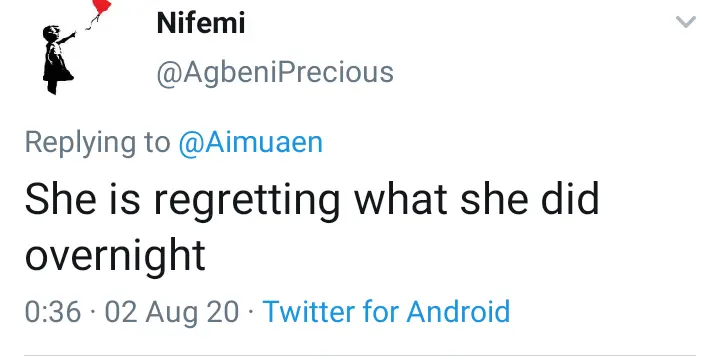Open the @AgbeniPrecious handle
Image resolution: width=720 pixels, height=360 pixels.
pos(275,73)
